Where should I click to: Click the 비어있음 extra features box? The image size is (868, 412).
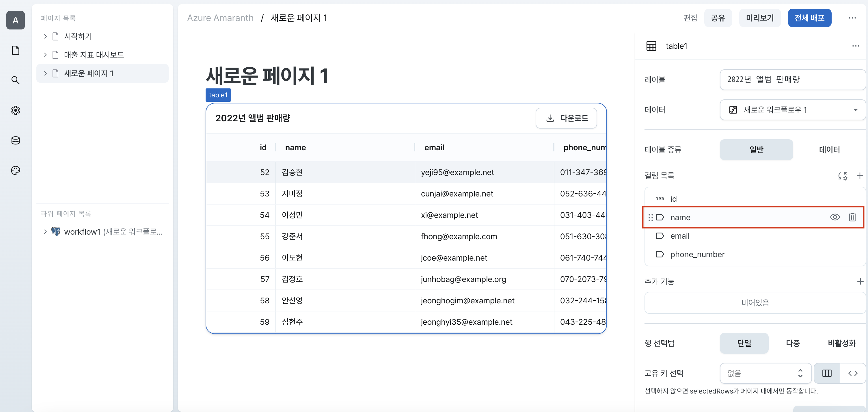[x=755, y=302]
